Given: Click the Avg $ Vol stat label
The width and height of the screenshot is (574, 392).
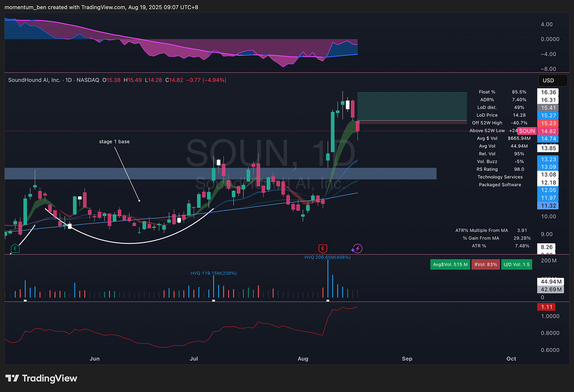Looking at the screenshot, I should point(487,138).
